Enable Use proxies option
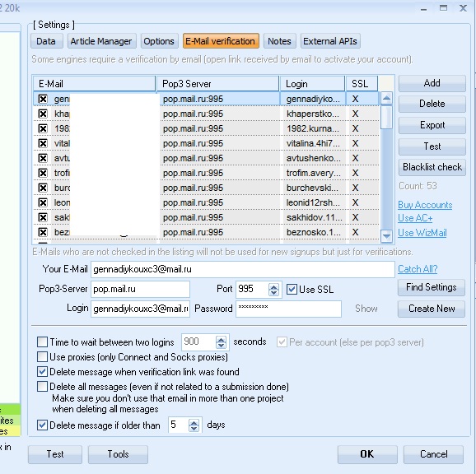The width and height of the screenshot is (476, 474). [42, 356]
